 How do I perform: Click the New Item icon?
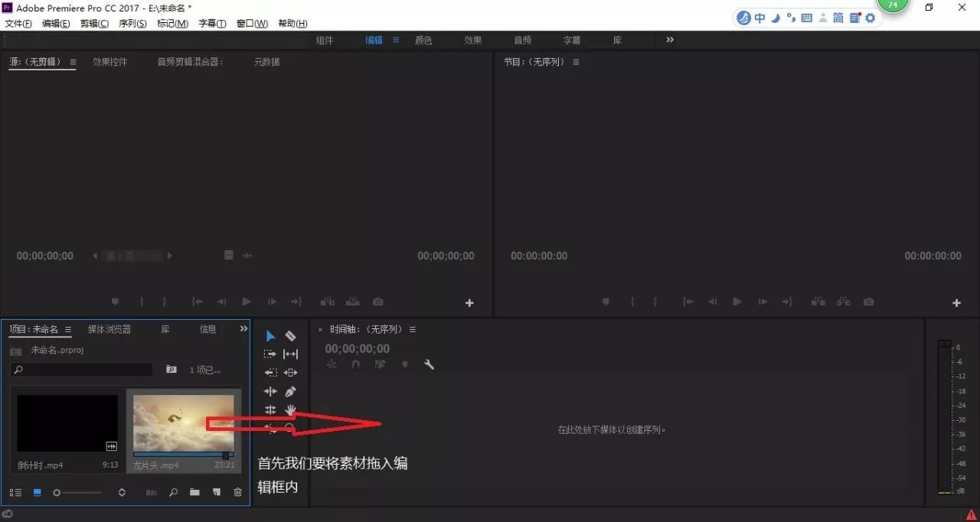coord(216,492)
